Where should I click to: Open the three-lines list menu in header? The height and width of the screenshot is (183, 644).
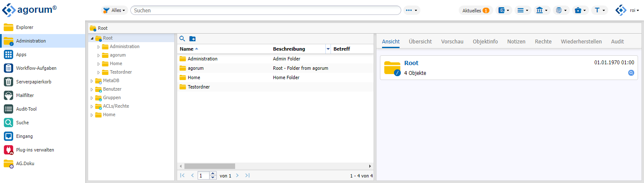coord(523,10)
